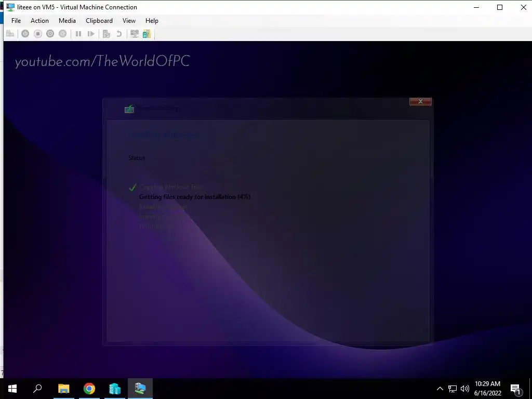This screenshot has height=399, width=532.
Task: Open the Clipboard menu
Action: [x=99, y=21]
